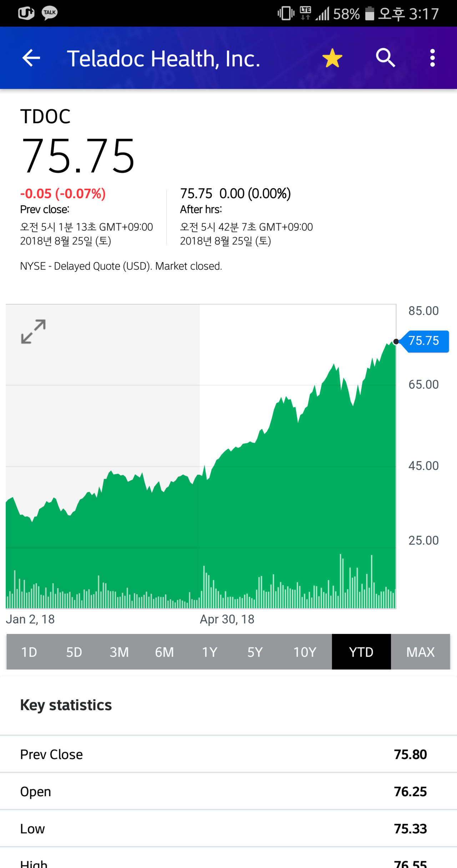Viewport: 457px width, 868px height.
Task: Show the 1Y price chart
Action: pyautogui.click(x=210, y=652)
